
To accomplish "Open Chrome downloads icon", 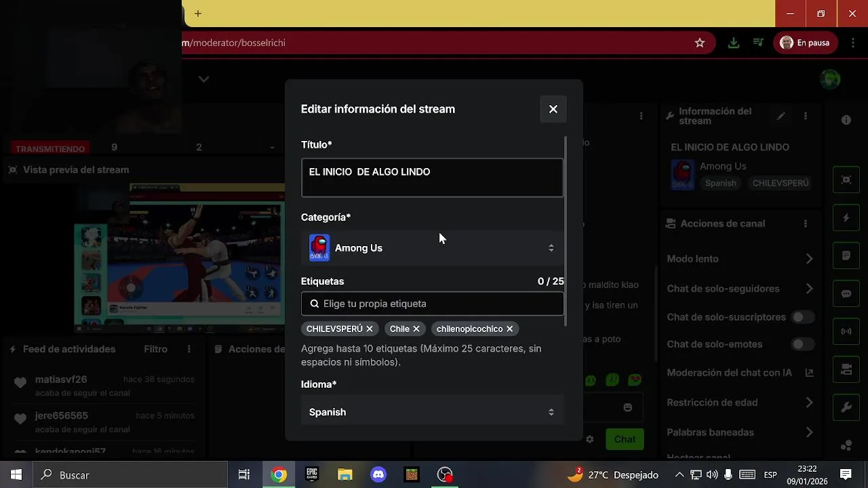I will point(733,43).
